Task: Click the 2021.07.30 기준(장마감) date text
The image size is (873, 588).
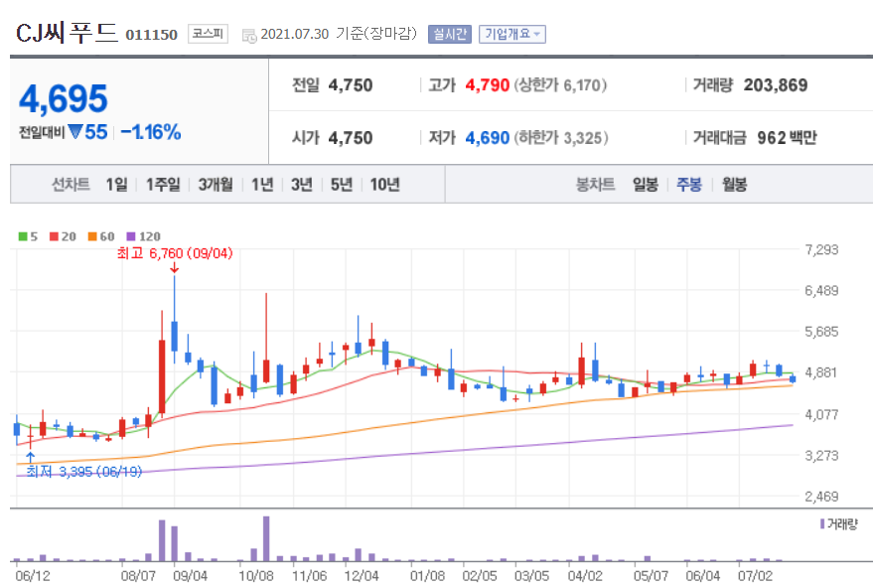Action: 339,34
